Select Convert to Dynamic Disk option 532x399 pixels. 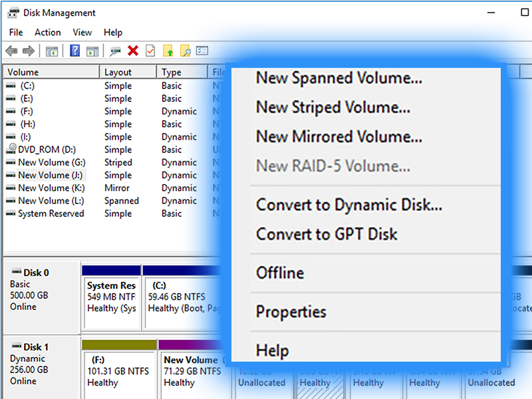(x=348, y=205)
